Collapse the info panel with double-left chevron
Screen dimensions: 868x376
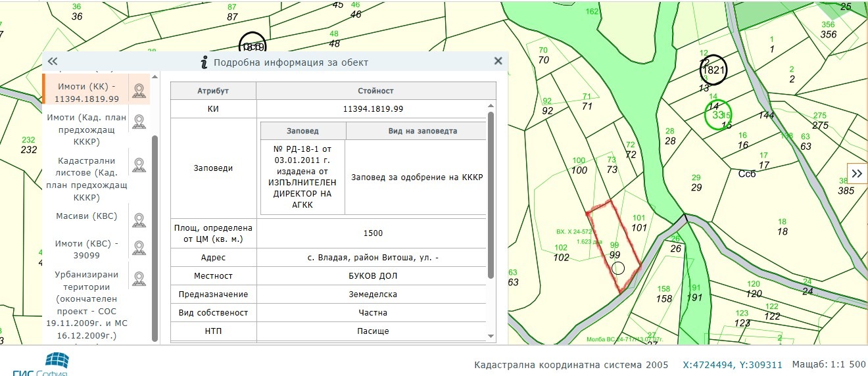point(53,61)
